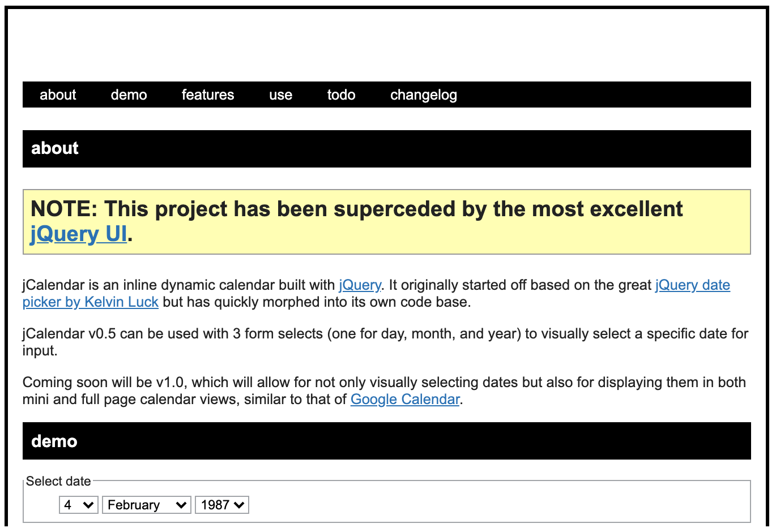
Task: Expand the day dropdown showing 4
Action: (x=79, y=505)
